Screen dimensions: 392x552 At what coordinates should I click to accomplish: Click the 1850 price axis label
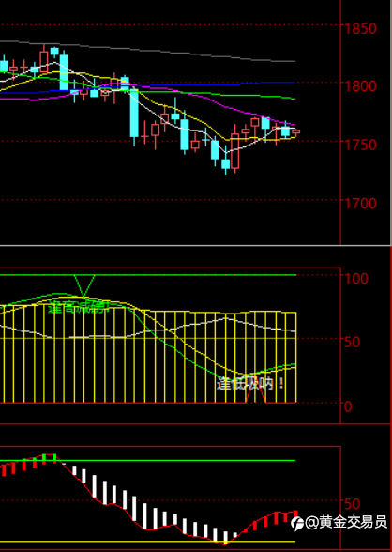(361, 28)
